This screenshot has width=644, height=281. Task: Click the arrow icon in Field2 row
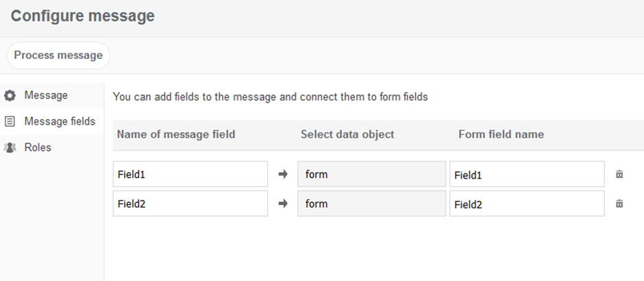(x=283, y=204)
